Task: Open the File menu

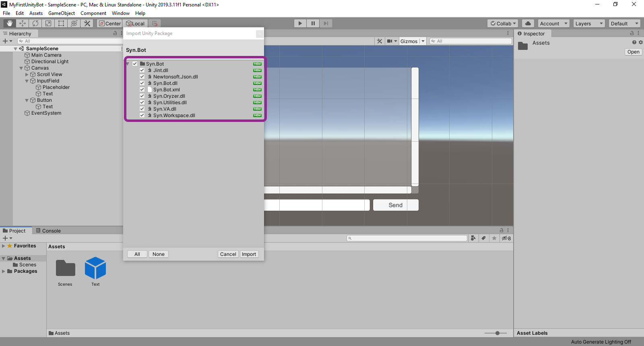Action: tap(6, 13)
